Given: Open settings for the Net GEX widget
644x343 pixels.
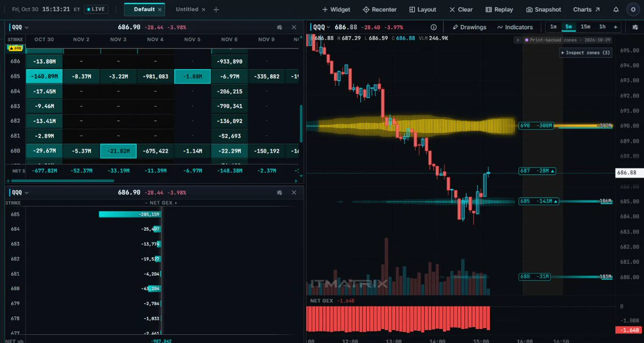Looking at the screenshot, I should (x=280, y=192).
